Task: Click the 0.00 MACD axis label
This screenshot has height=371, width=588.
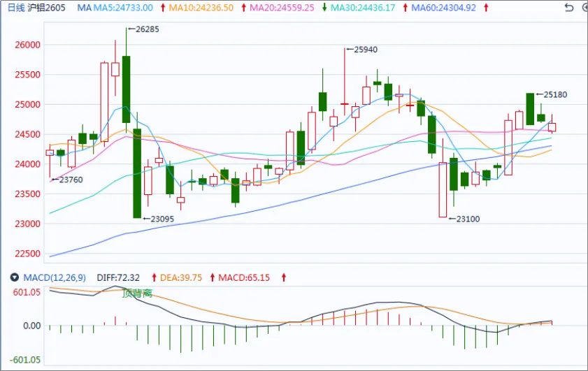Action: [32, 326]
